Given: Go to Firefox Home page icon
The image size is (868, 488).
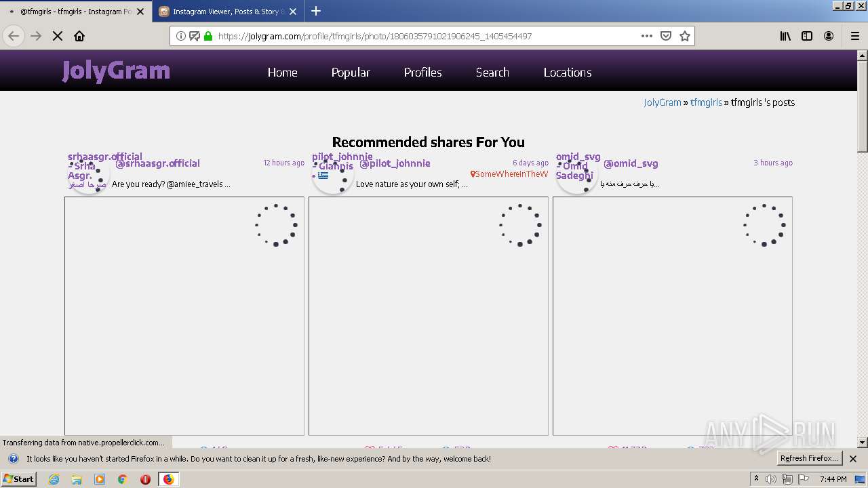Looking at the screenshot, I should pos(79,36).
